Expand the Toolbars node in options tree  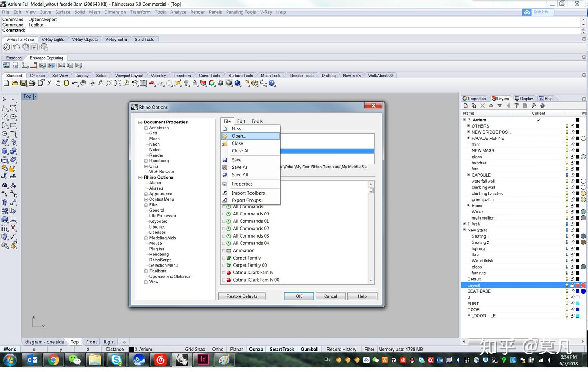click(x=146, y=271)
